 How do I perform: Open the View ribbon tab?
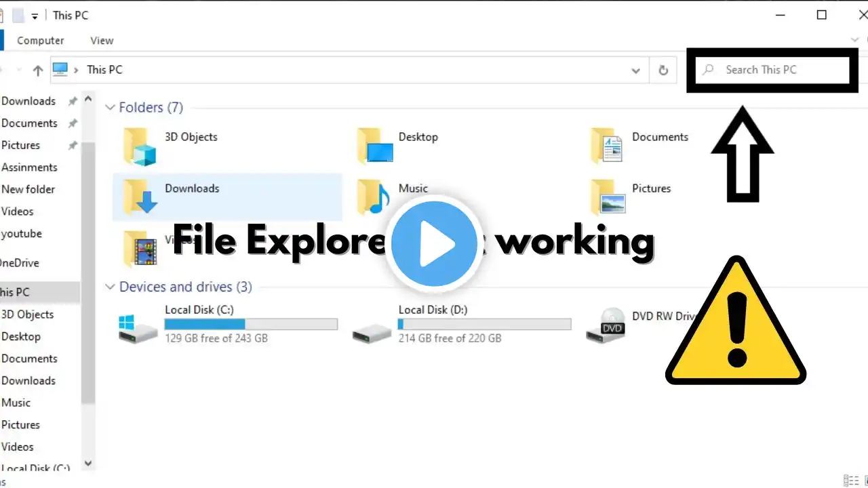(x=102, y=41)
